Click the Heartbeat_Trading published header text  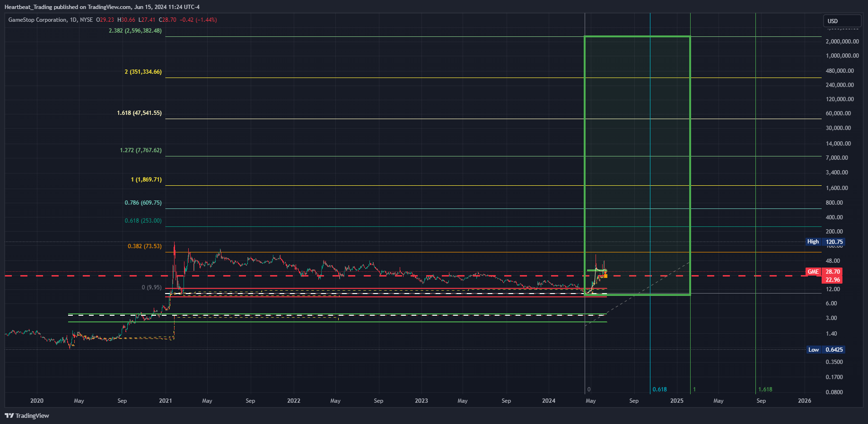tap(102, 7)
